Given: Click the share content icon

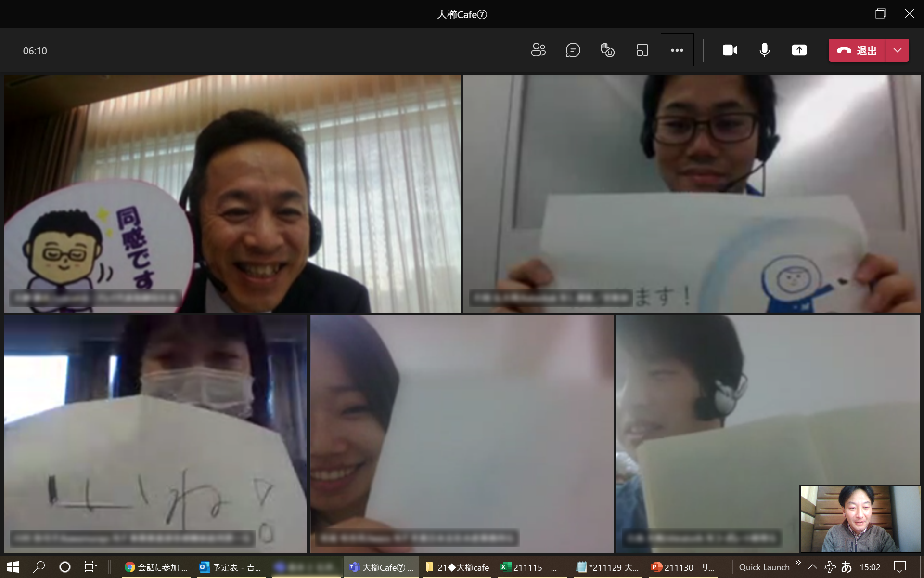Looking at the screenshot, I should coord(799,50).
